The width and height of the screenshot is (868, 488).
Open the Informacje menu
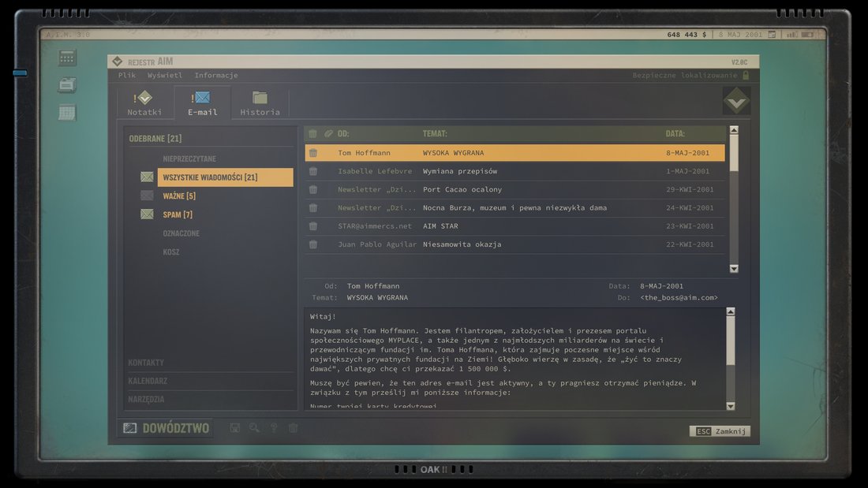(216, 75)
